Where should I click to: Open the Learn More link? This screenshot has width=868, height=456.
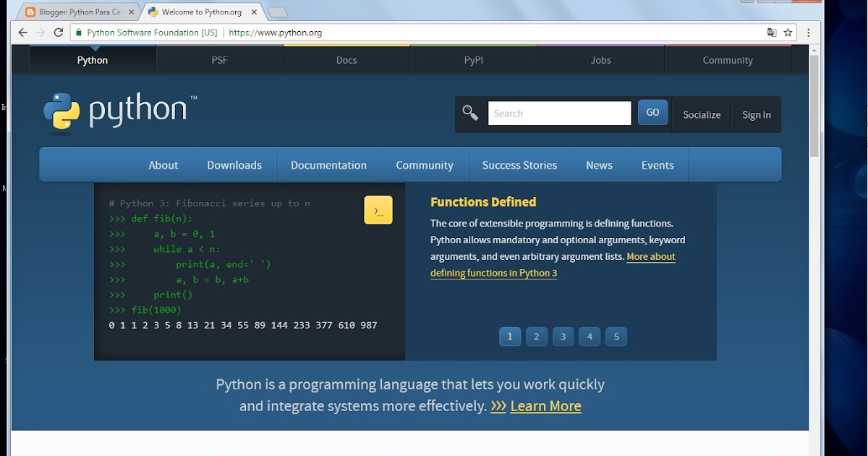point(545,406)
